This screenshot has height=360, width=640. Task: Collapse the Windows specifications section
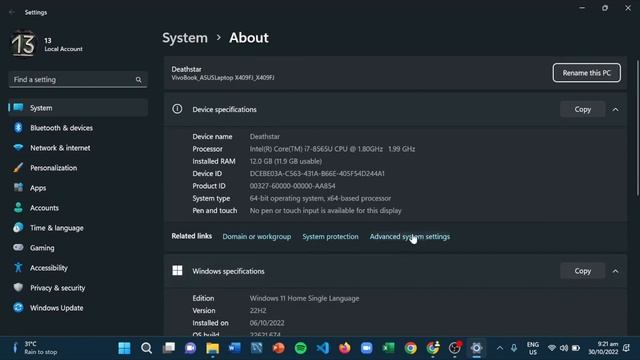point(616,271)
